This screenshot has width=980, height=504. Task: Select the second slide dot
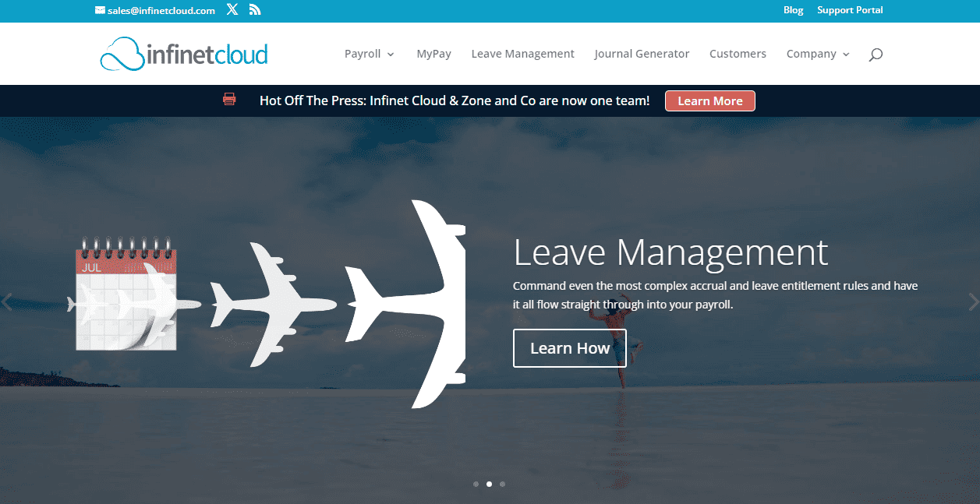click(x=489, y=484)
